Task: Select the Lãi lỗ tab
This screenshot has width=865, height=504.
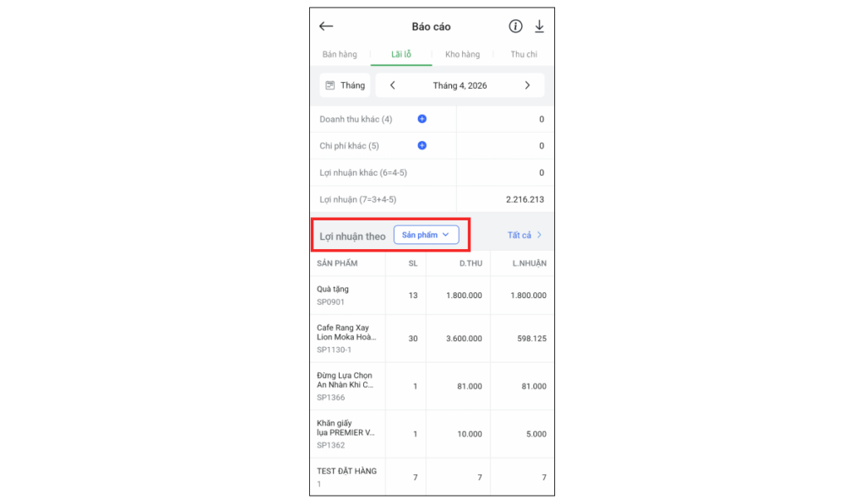Action: click(401, 54)
